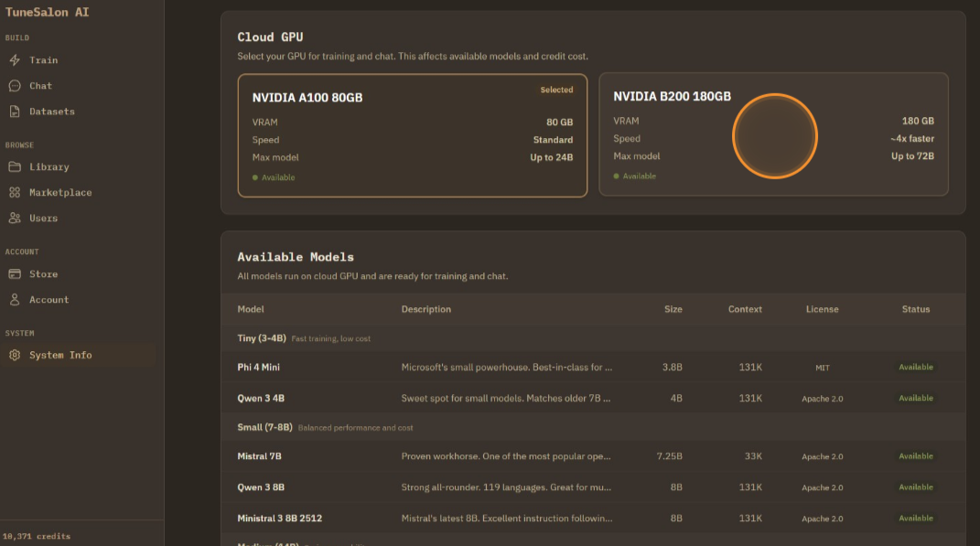
Task: Click the Size column header
Action: point(673,309)
